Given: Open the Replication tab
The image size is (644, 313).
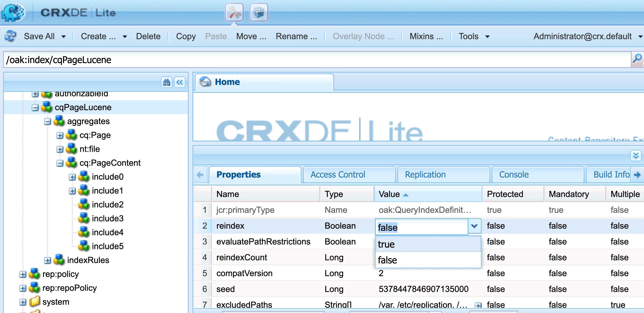Looking at the screenshot, I should [x=425, y=174].
